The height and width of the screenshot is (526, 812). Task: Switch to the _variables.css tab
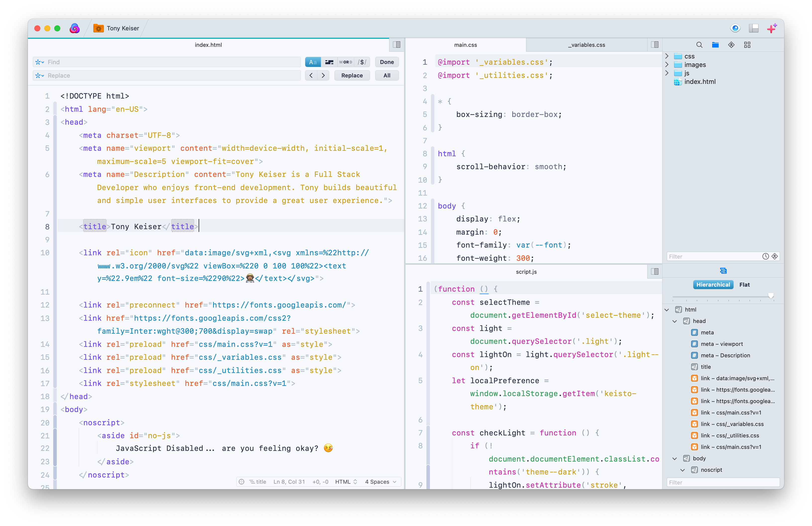586,45
